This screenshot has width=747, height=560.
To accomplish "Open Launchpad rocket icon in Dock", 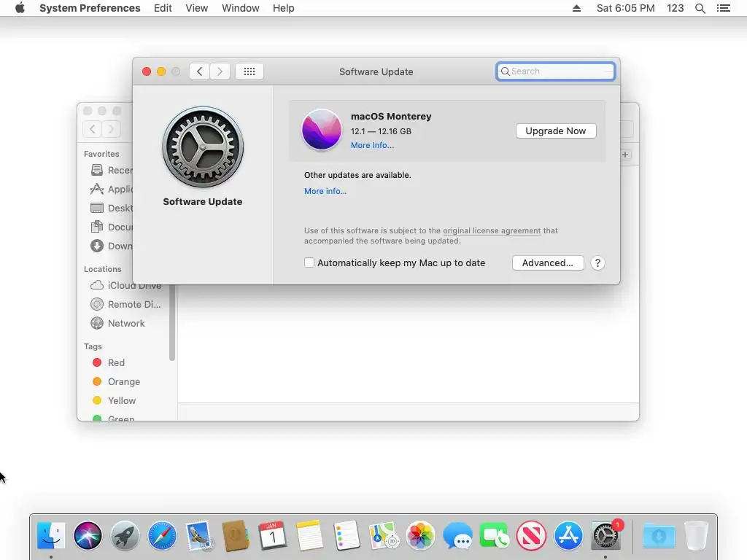I will pyautogui.click(x=125, y=536).
